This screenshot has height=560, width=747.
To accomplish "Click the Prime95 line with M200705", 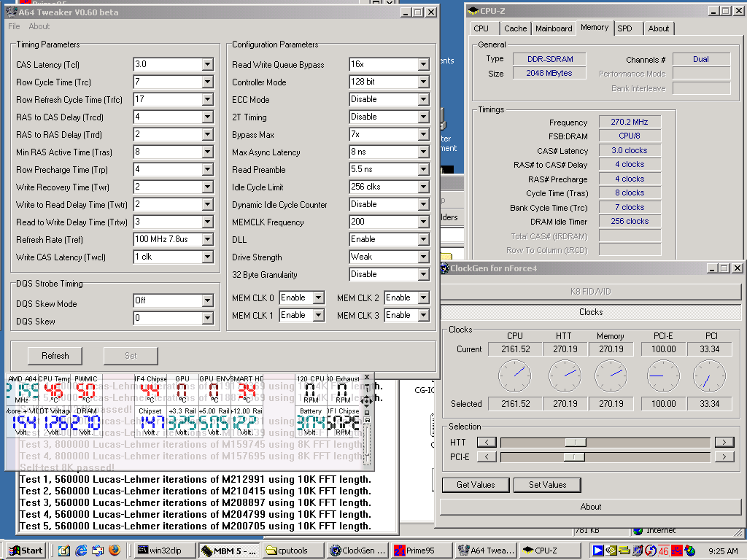I will (x=196, y=526).
